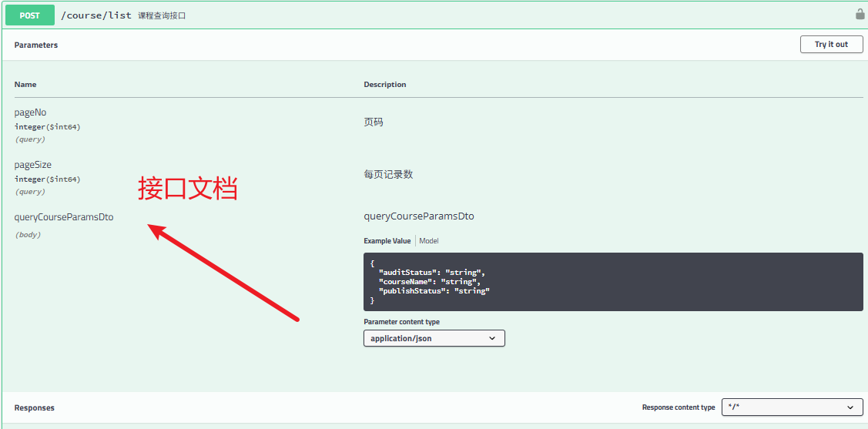This screenshot has height=429, width=868.
Task: Click the Description column header
Action: point(385,85)
